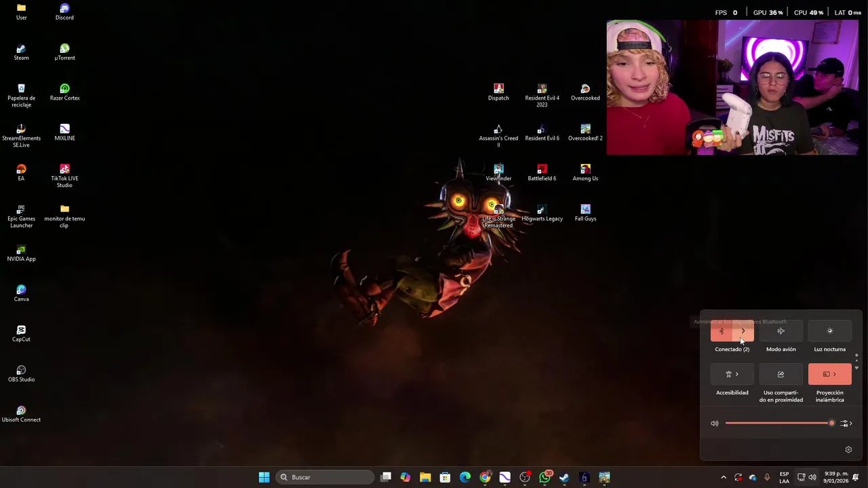This screenshot has height=488, width=868.
Task: Open WhatsApp from the taskbar
Action: (545, 477)
